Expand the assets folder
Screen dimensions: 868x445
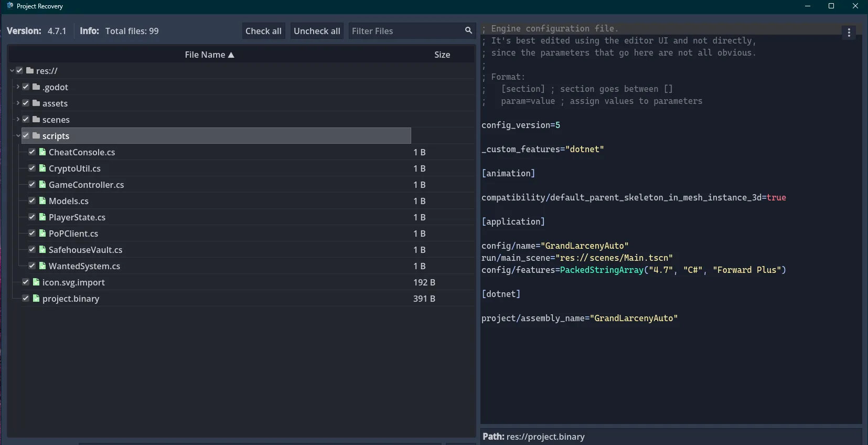[x=18, y=103]
